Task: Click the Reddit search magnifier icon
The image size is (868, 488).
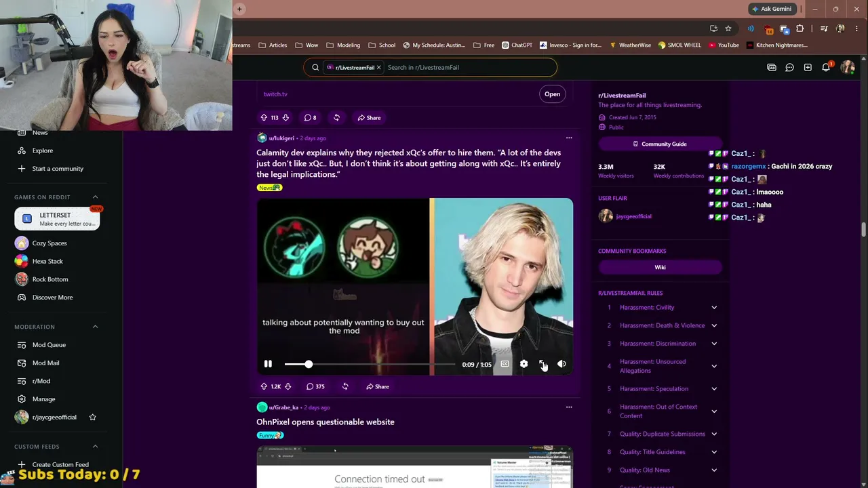Action: click(315, 67)
